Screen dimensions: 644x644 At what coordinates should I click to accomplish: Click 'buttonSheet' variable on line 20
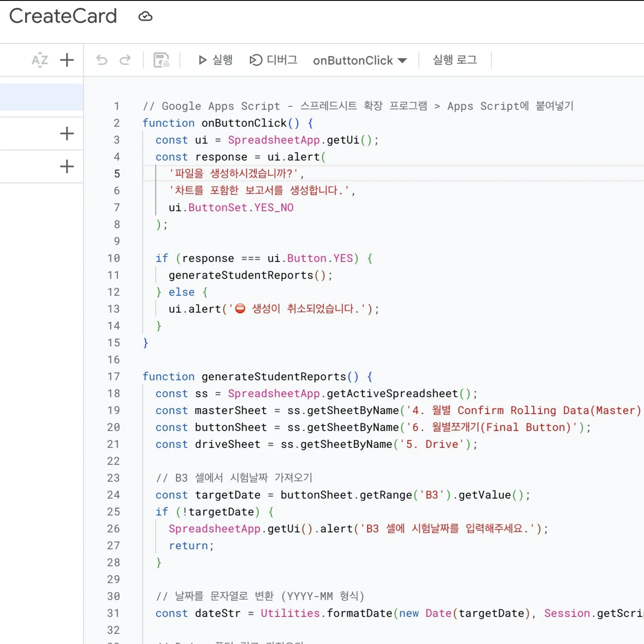[x=231, y=427]
